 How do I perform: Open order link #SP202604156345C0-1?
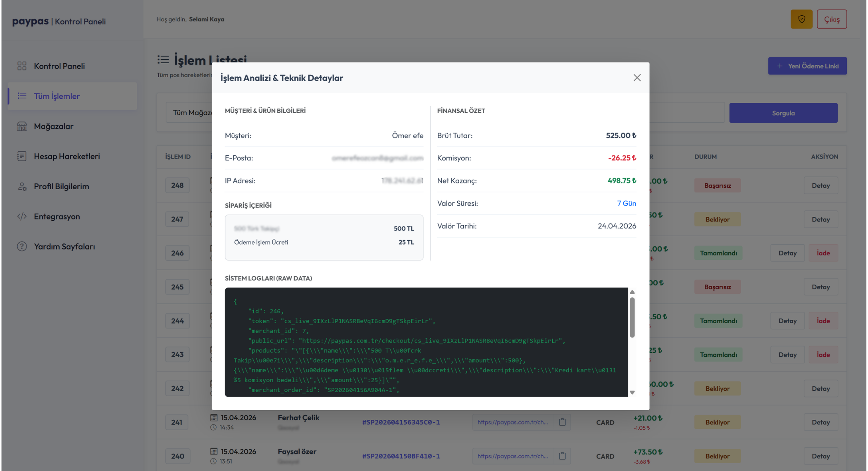(x=401, y=422)
